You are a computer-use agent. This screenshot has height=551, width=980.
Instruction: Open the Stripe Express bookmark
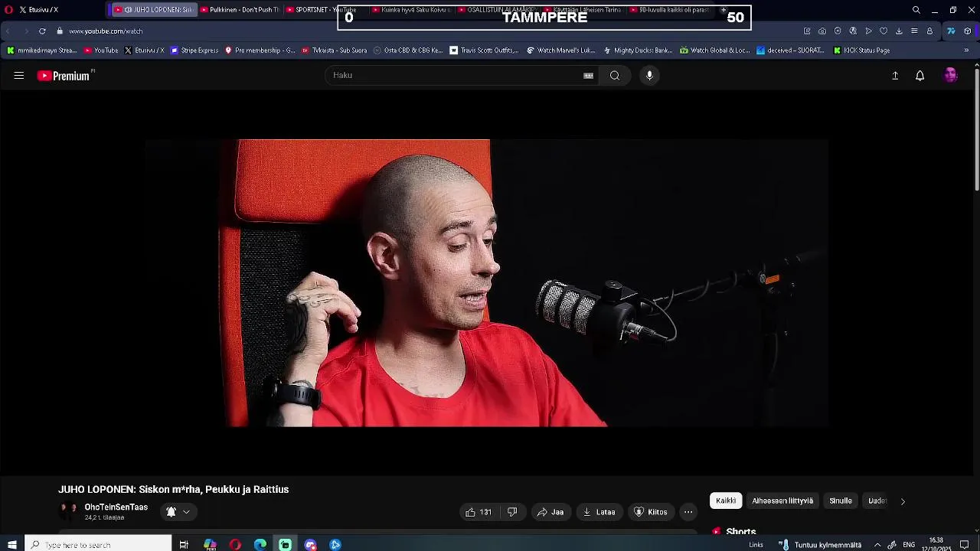(x=194, y=51)
